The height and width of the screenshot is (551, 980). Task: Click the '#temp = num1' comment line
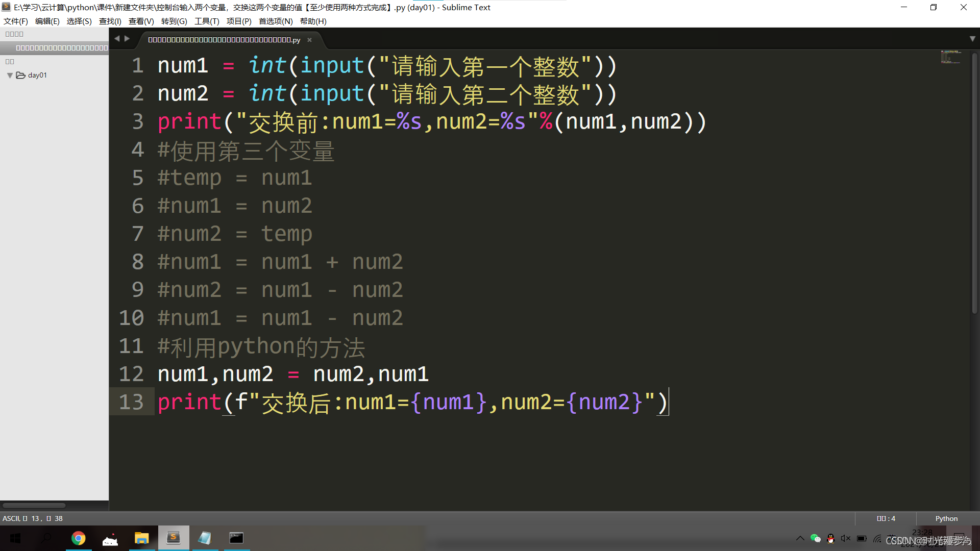pos(234,178)
